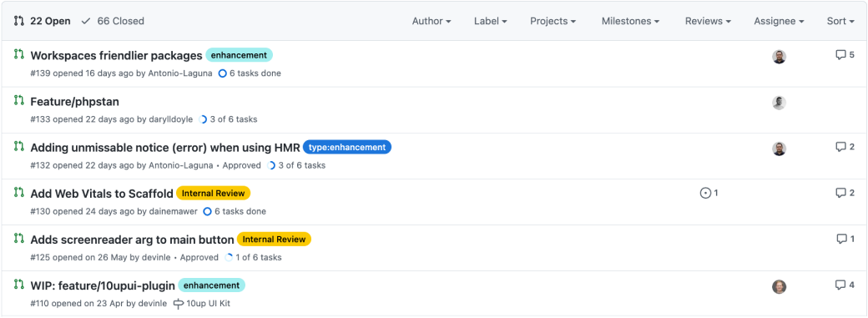
Task: Filter by enhancement label on Workspaces row
Action: (x=240, y=55)
